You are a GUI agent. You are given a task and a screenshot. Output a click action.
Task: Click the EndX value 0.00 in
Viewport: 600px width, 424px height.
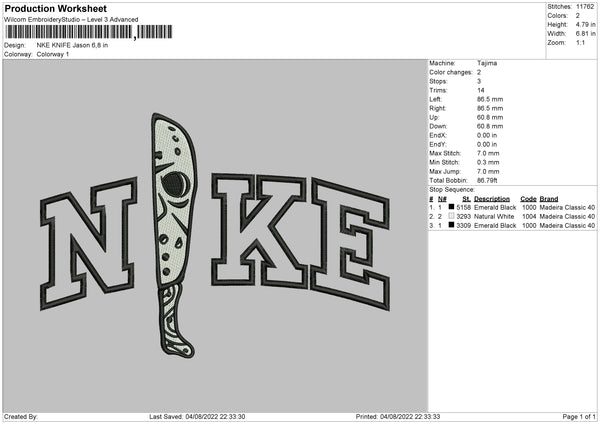[487, 135]
